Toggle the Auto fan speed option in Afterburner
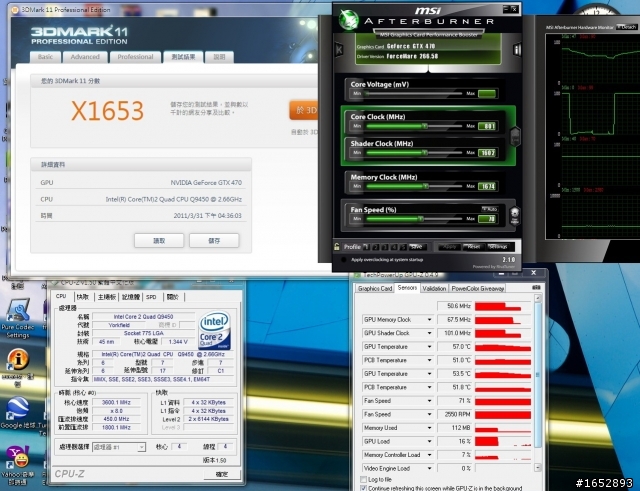 pyautogui.click(x=490, y=209)
